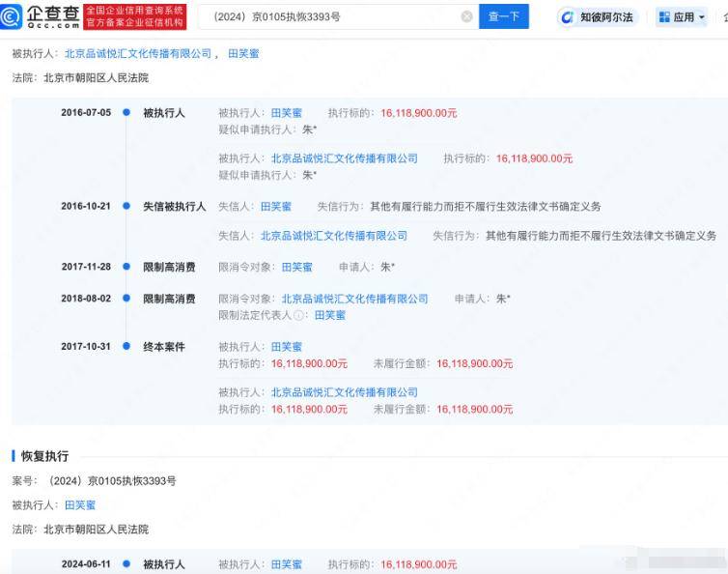Select the 恢复执行 section heading
This screenshot has height=574, width=728.
[x=45, y=456]
